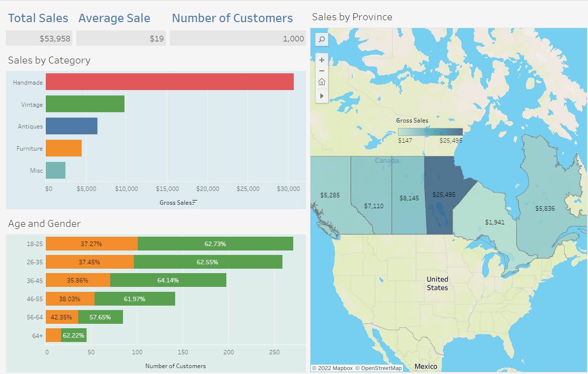Select the green Vintage category bar
588x374 pixels.
pos(85,104)
